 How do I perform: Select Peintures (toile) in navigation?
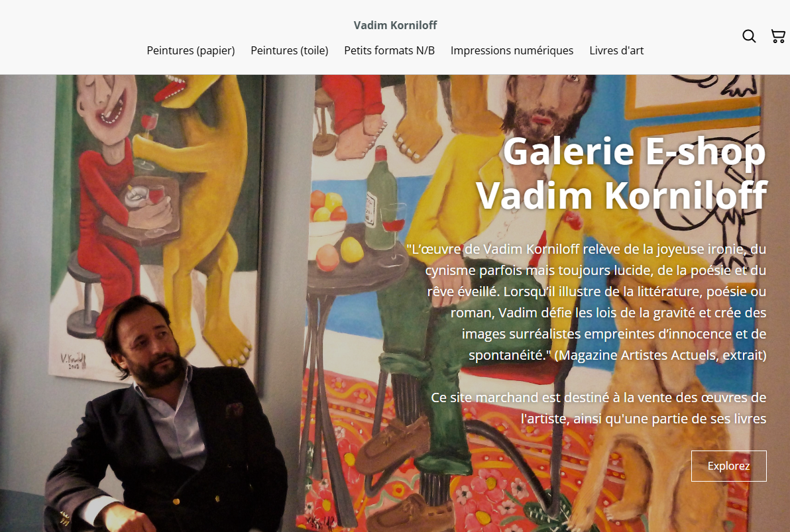[x=289, y=50]
